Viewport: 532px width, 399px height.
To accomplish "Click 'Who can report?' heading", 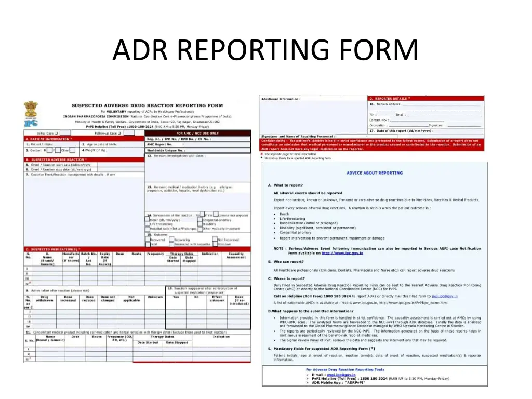I will coord(288,262).
